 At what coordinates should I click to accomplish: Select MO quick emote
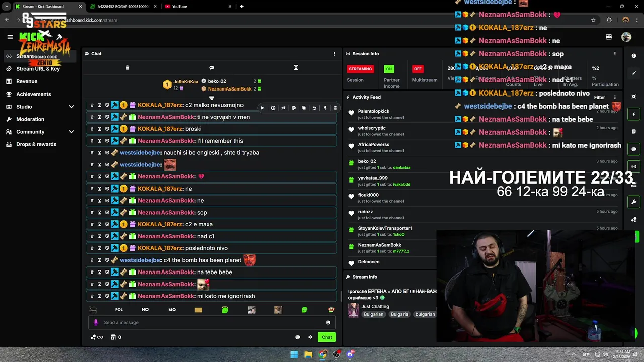point(172,310)
